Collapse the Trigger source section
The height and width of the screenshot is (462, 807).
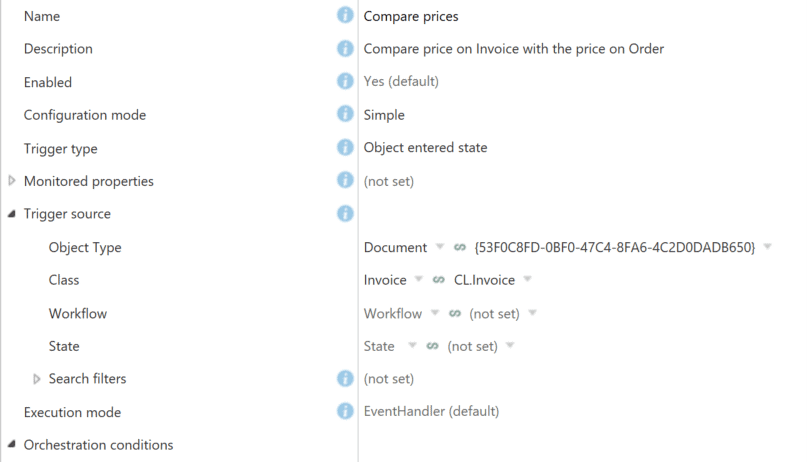12,214
